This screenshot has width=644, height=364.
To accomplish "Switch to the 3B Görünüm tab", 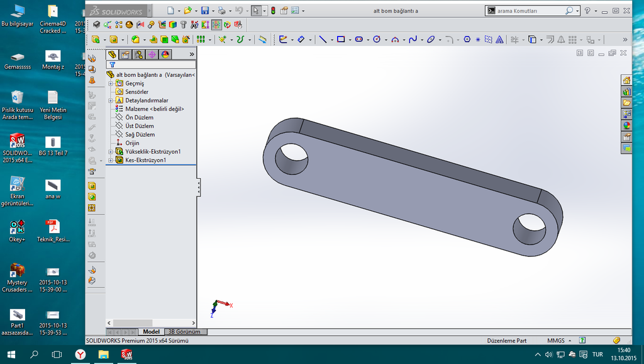I will point(184,332).
